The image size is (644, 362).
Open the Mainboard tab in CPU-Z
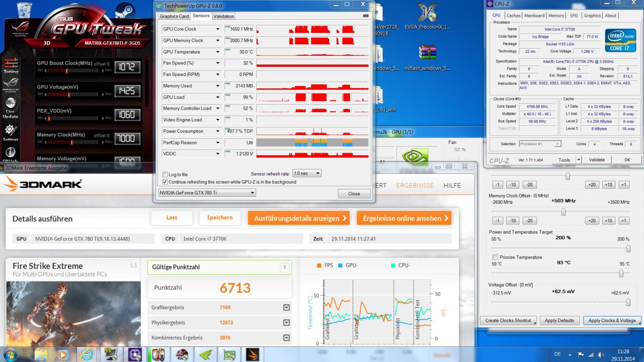tap(534, 16)
